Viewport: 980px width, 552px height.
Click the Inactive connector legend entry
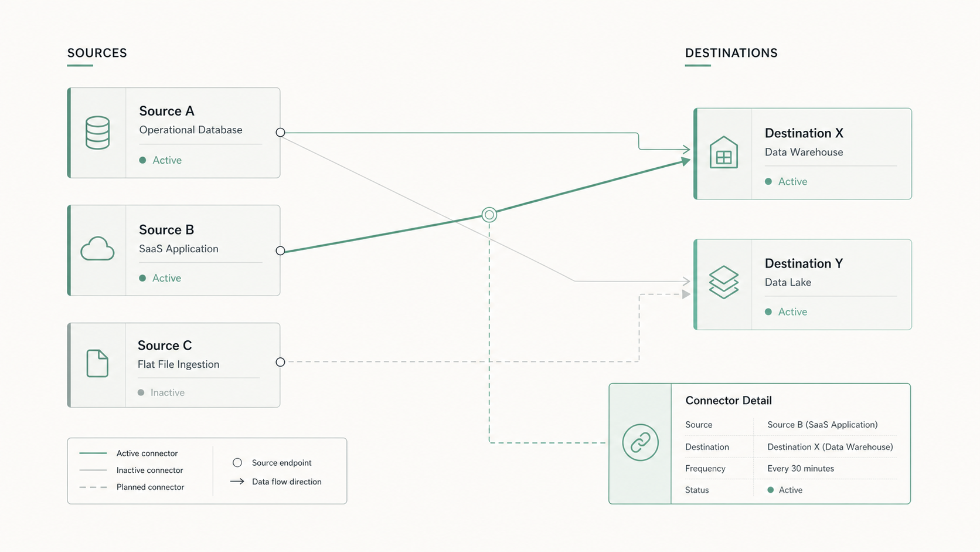131,470
